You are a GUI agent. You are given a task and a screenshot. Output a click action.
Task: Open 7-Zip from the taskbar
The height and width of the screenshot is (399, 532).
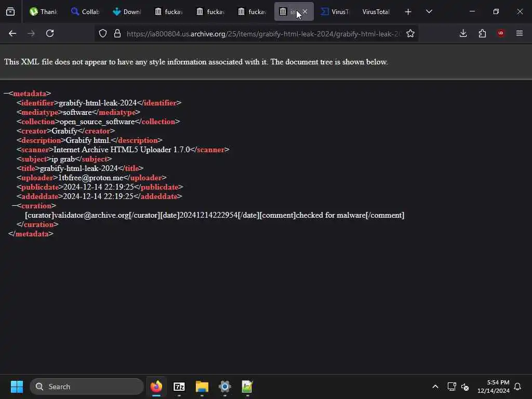click(x=179, y=387)
